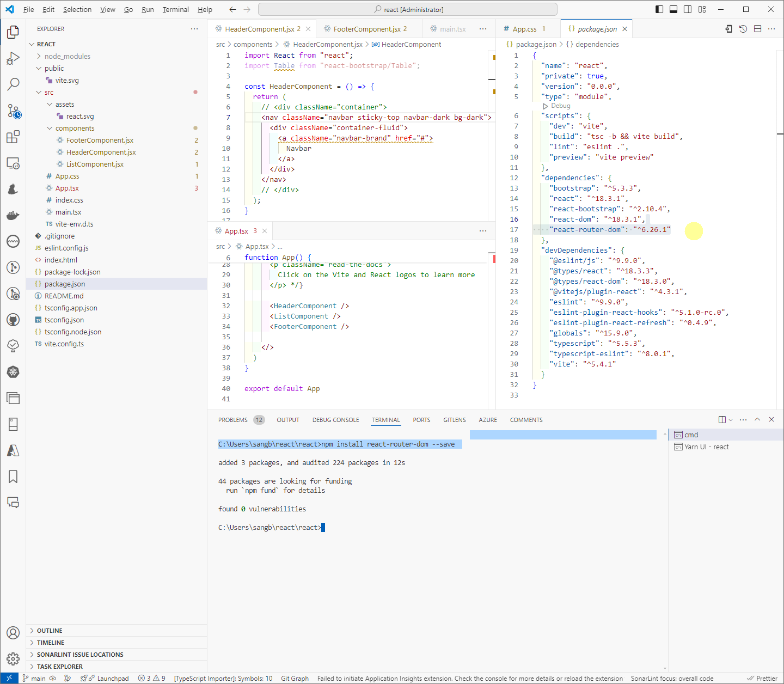The image size is (784, 684).
Task: Open the Extensions view icon
Action: pyautogui.click(x=13, y=137)
